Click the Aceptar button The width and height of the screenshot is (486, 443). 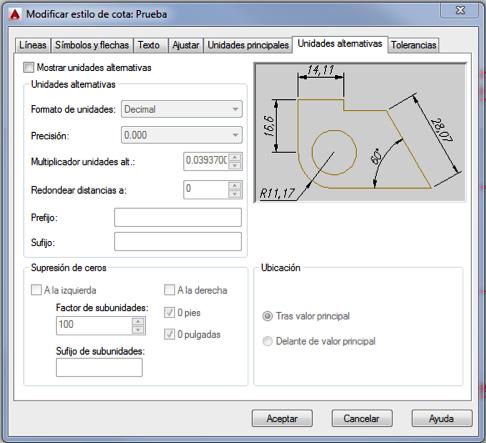point(282,418)
